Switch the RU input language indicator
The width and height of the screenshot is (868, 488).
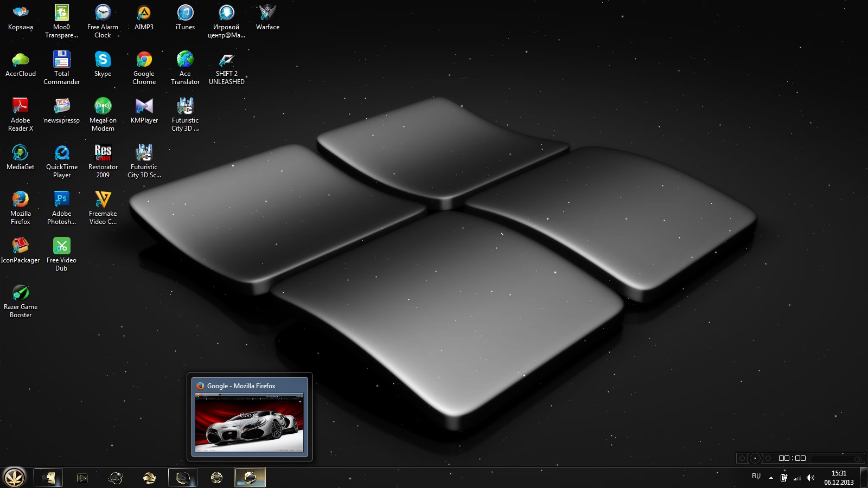pos(756,476)
